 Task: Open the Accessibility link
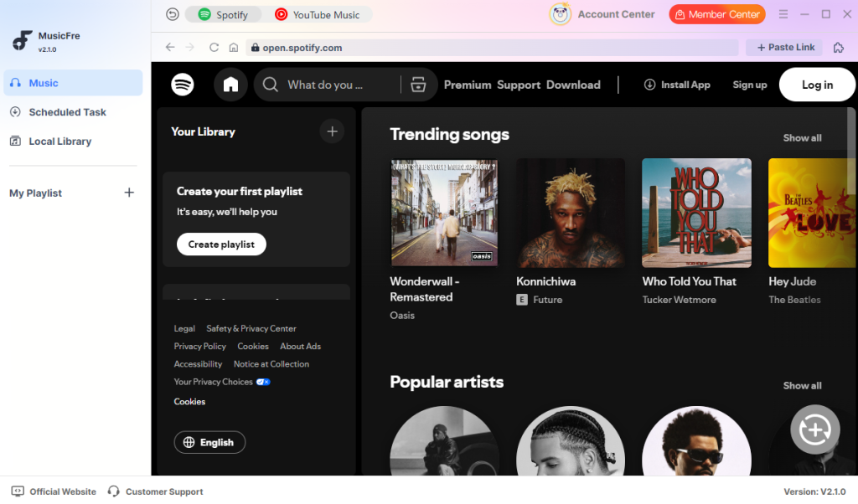pyautogui.click(x=198, y=364)
